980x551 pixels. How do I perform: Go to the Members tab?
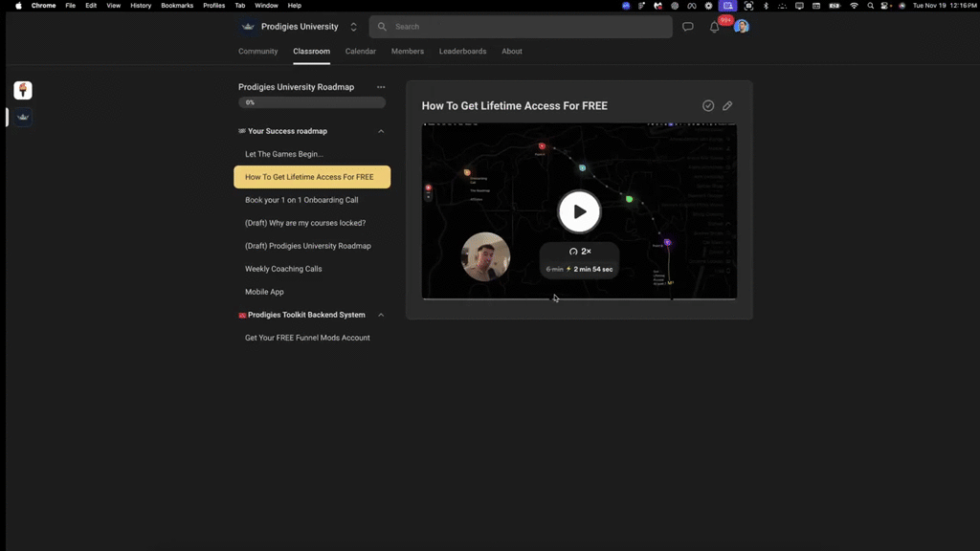coord(408,52)
